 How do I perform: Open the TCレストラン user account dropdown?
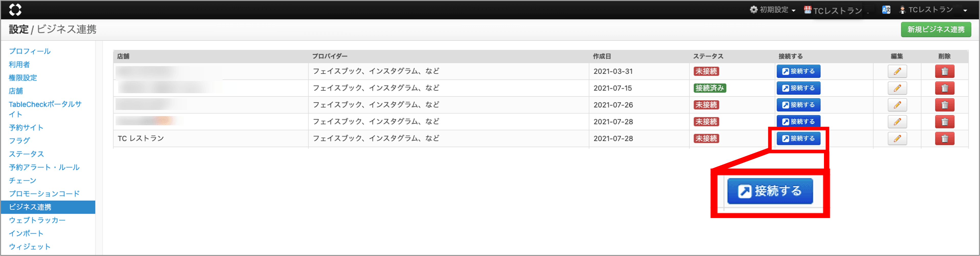click(x=933, y=10)
